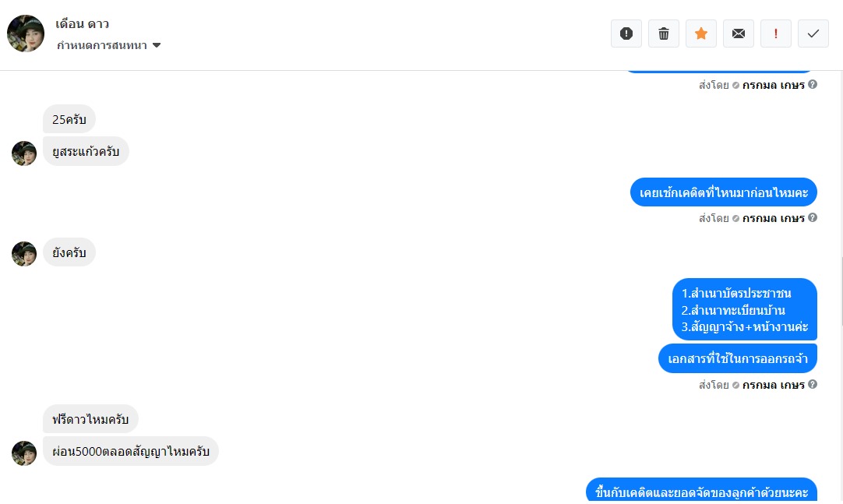View large profile avatar in header
The height and width of the screenshot is (504, 843).
pos(26,33)
